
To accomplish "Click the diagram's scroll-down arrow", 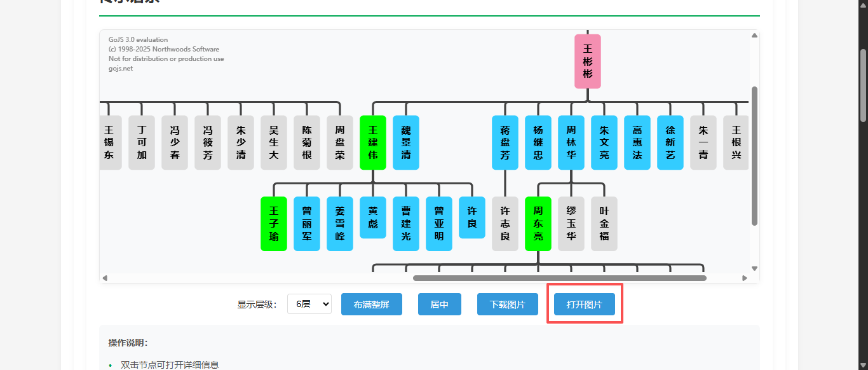I will pyautogui.click(x=754, y=268).
